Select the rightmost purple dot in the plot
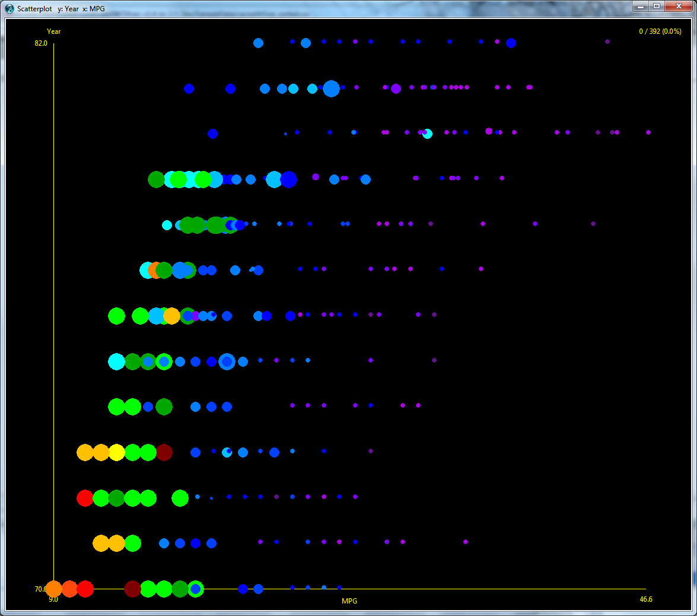Viewport: 697px width, 616px height. coord(648,132)
